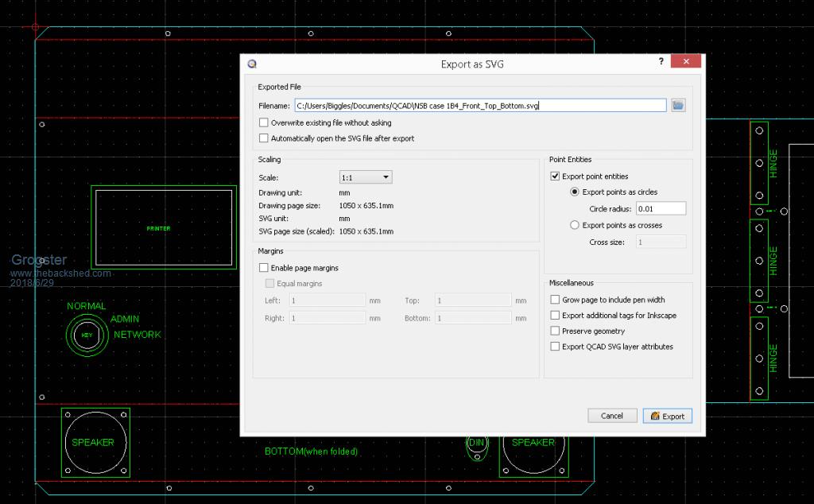814x504 pixels.
Task: Uncheck Export point entities
Action: click(555, 176)
